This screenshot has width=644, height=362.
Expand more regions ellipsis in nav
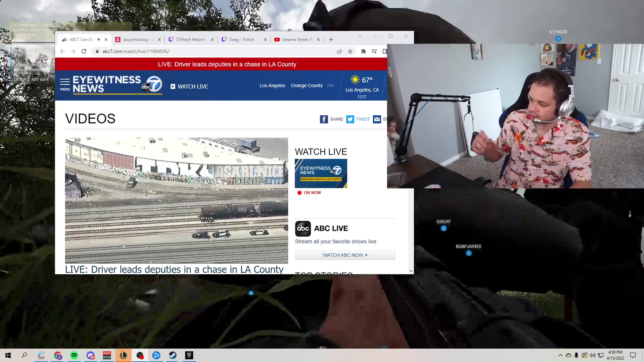pos(330,86)
